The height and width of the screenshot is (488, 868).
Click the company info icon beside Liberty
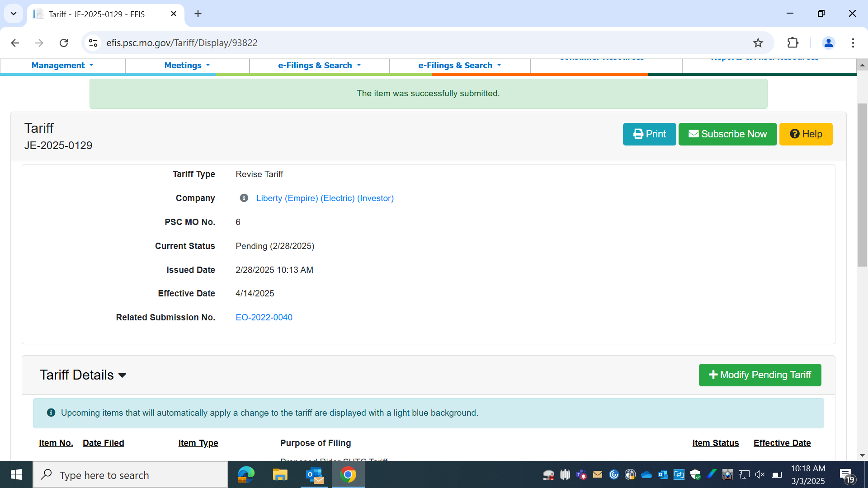[244, 198]
